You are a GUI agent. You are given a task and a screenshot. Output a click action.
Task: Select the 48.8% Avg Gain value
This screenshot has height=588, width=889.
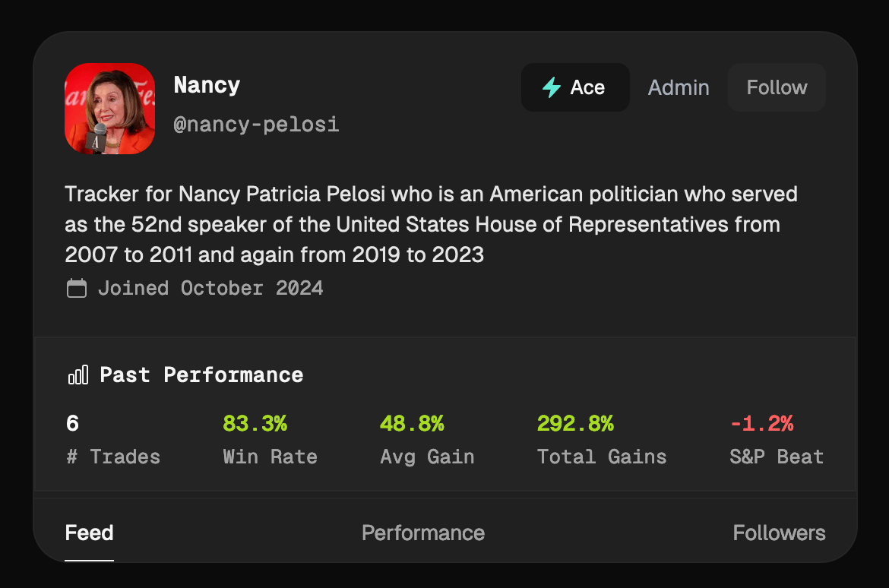click(x=412, y=424)
